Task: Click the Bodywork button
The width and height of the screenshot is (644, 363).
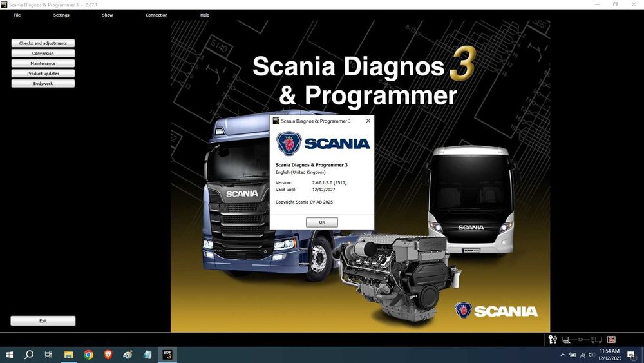Action: (x=43, y=83)
